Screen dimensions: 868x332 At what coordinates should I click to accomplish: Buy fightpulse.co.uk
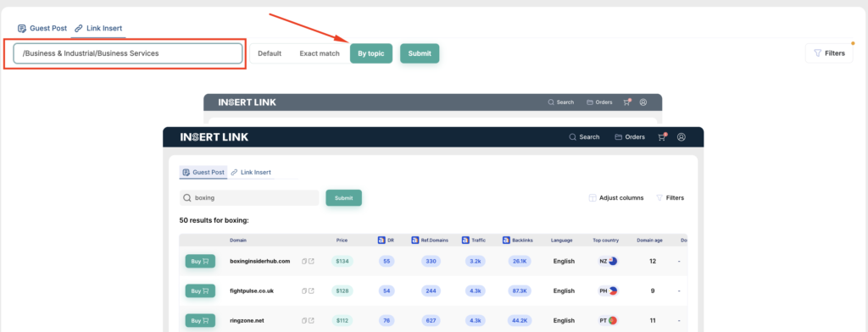[x=200, y=290]
